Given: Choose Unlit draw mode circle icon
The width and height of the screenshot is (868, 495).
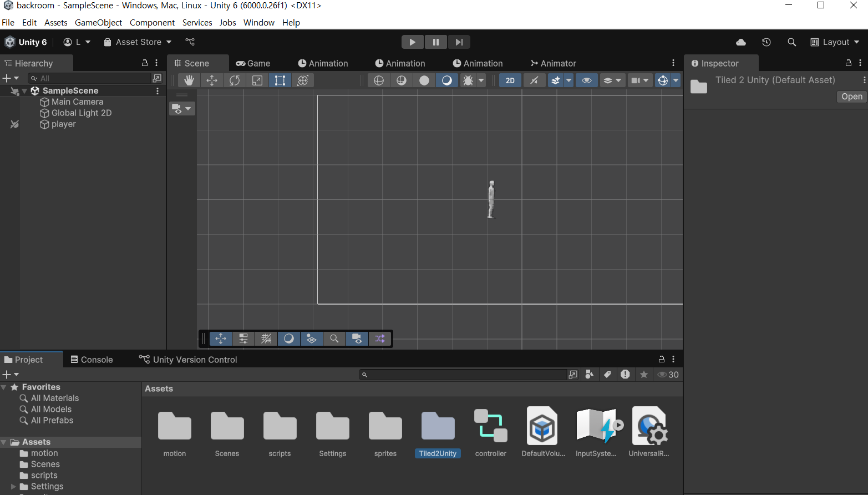Looking at the screenshot, I should click(424, 80).
